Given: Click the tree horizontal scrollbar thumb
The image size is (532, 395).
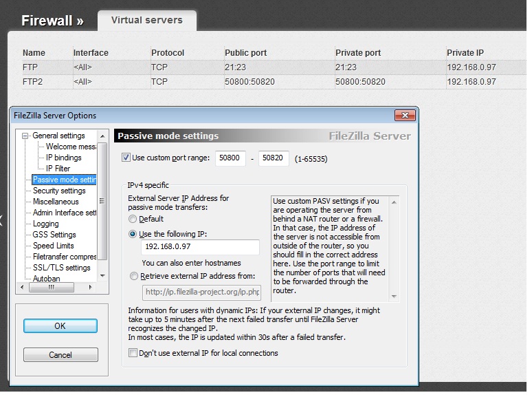Looking at the screenshot, I should tap(52, 288).
